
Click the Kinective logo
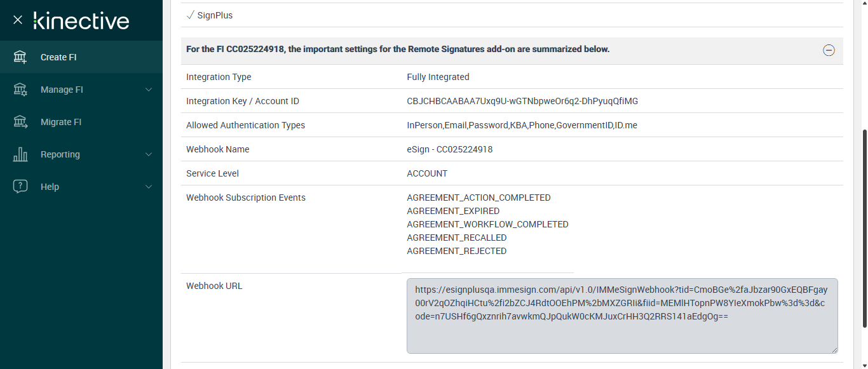click(x=81, y=20)
